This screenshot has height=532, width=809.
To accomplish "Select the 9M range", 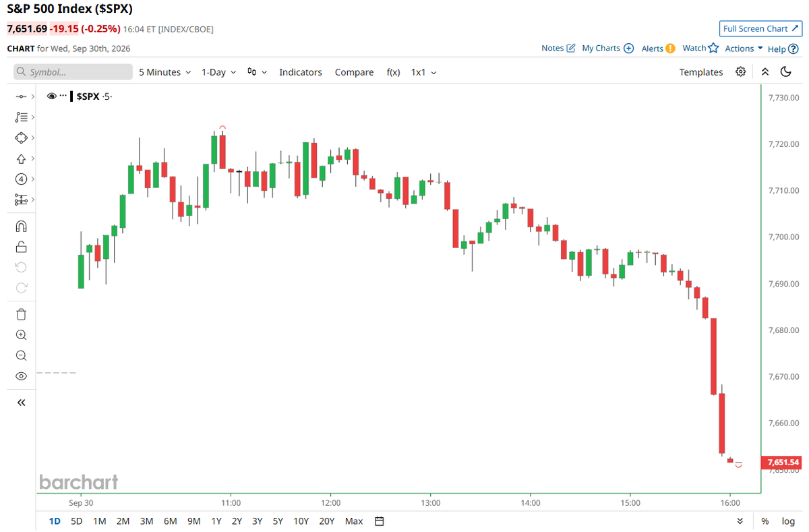I will [194, 521].
